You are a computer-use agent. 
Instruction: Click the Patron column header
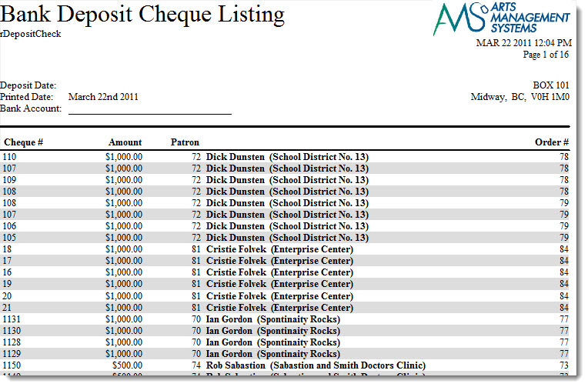185,142
